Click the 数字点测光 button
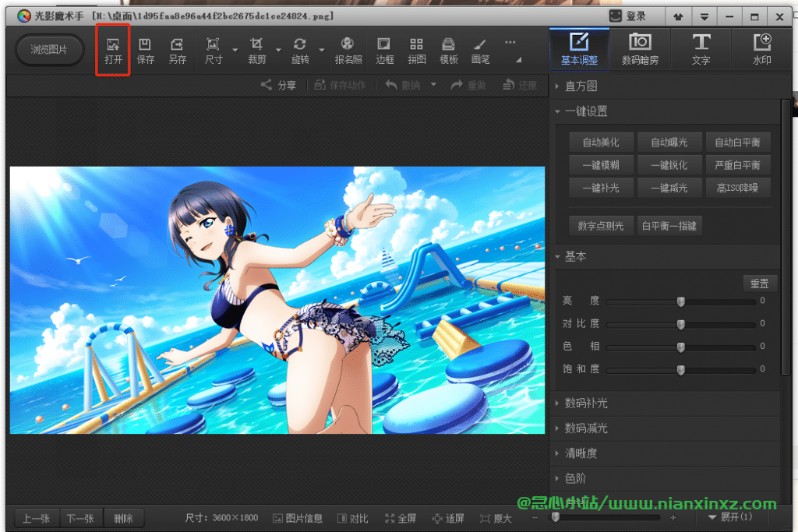Screen dimensions: 798x532 pos(601,226)
